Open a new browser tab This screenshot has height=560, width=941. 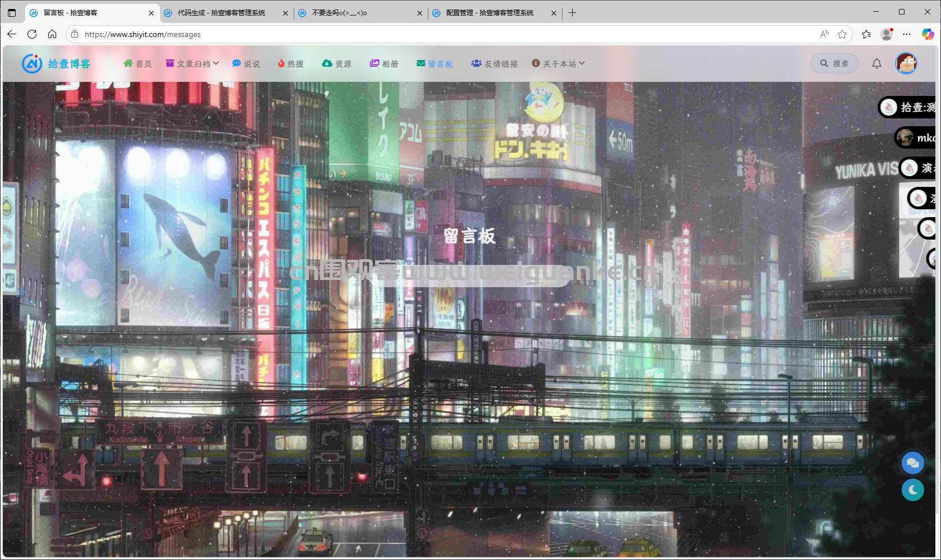[572, 12]
